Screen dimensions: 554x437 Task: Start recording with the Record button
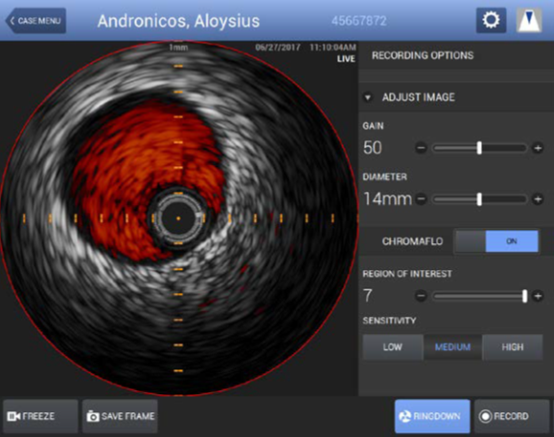[512, 416]
